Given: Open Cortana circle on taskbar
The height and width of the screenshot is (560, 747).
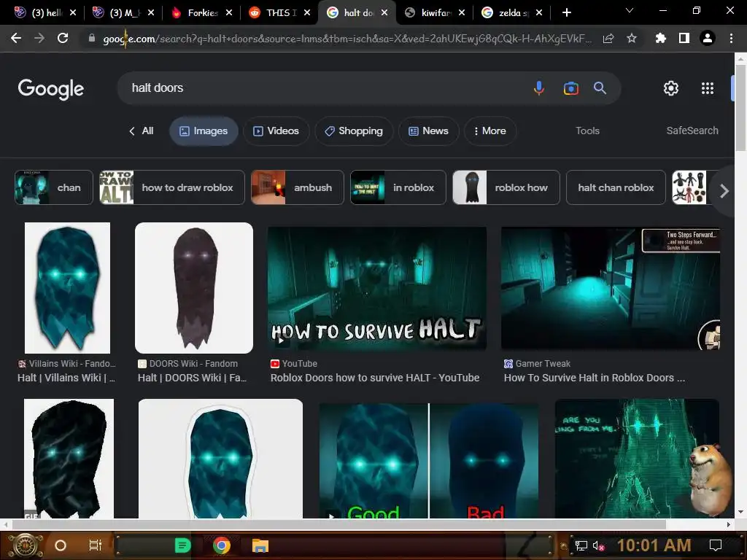Looking at the screenshot, I should [61, 545].
